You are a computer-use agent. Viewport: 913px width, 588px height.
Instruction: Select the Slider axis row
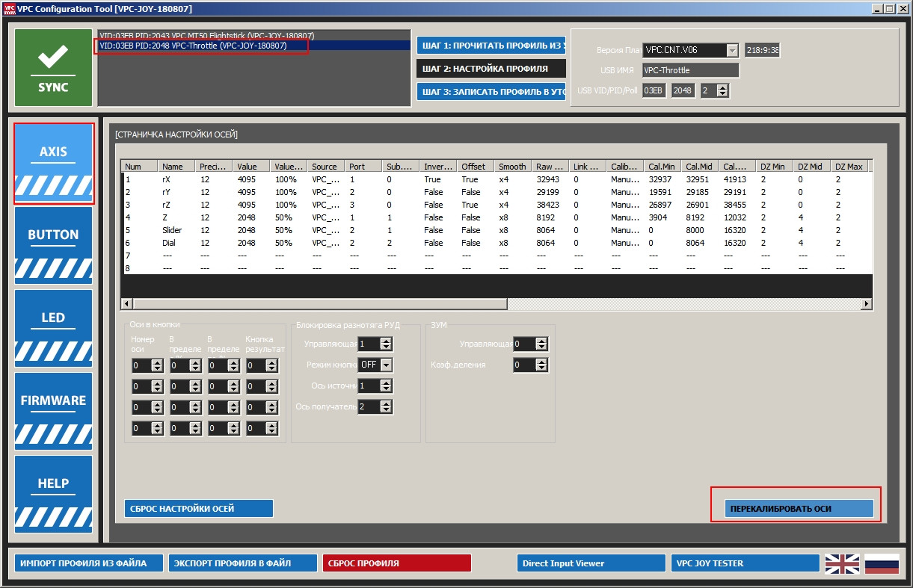pos(497,230)
